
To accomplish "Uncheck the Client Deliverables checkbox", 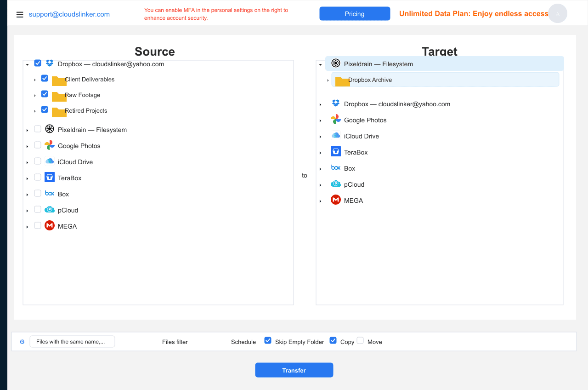I will click(x=45, y=78).
